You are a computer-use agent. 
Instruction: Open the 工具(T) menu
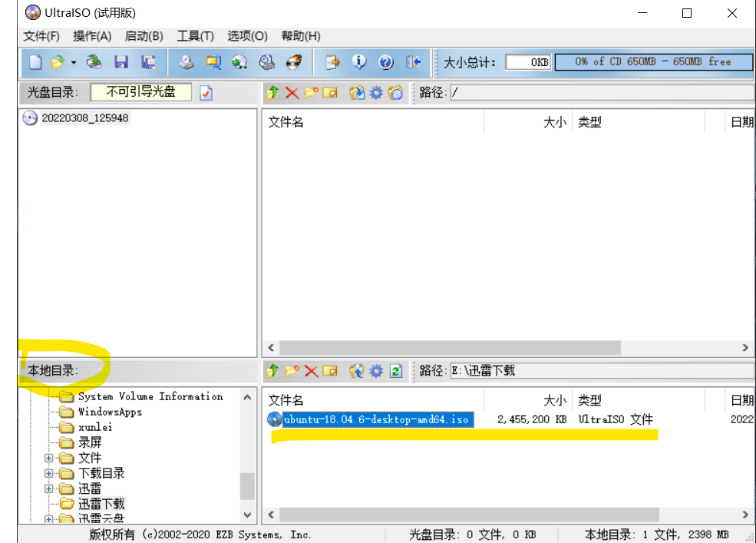tap(195, 36)
